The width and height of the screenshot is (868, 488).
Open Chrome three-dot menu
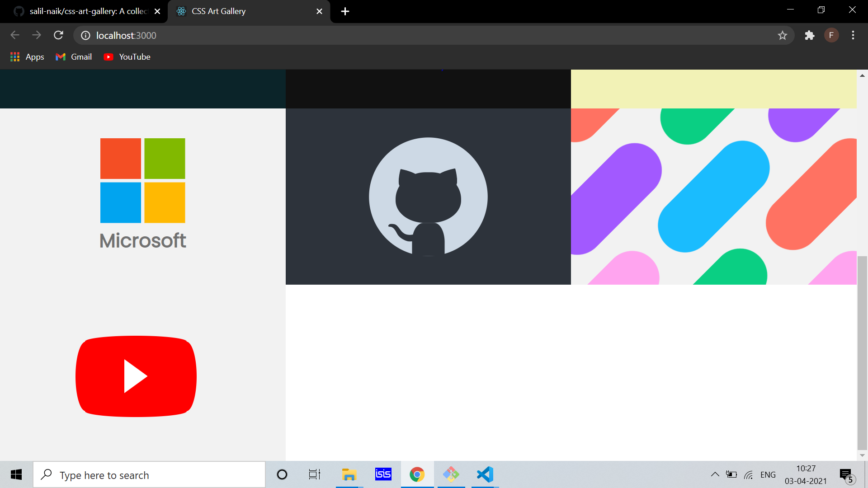coord(853,35)
